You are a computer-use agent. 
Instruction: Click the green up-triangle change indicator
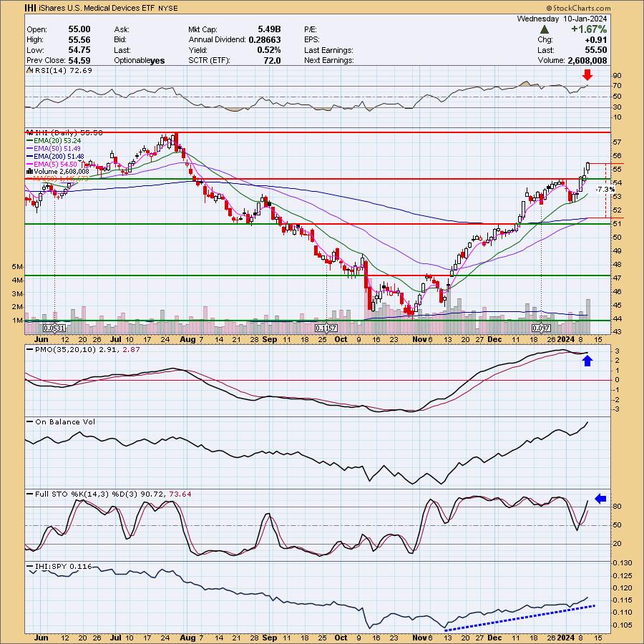545,29
